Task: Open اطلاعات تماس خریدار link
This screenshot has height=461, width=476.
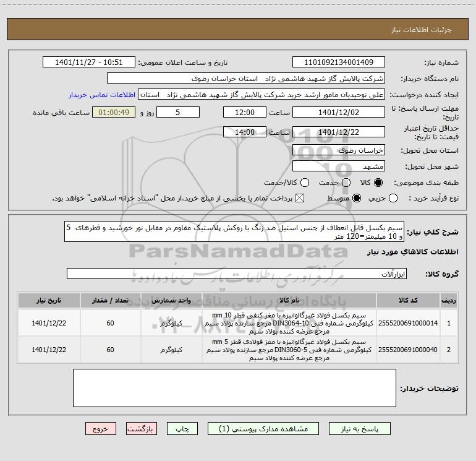Action: pyautogui.click(x=102, y=95)
